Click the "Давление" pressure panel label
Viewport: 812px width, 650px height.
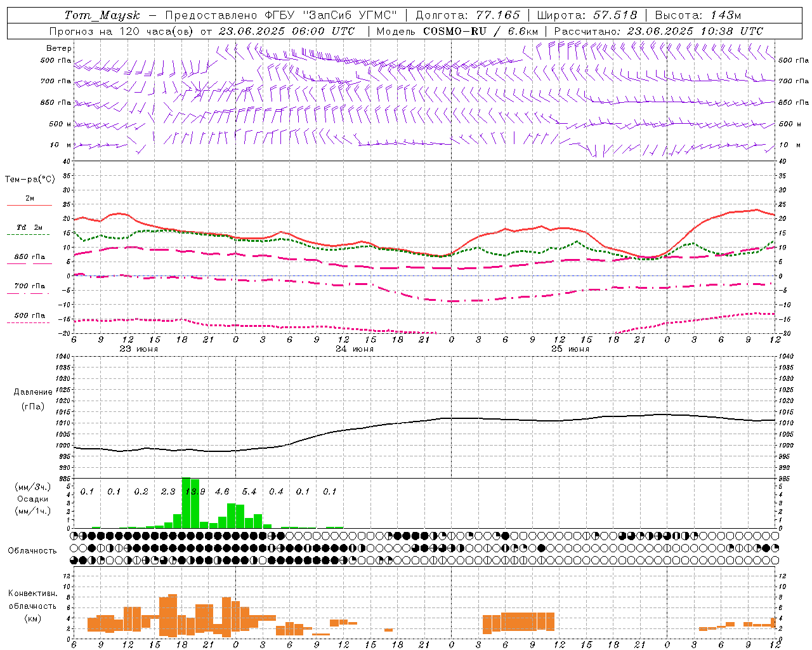tap(33, 392)
